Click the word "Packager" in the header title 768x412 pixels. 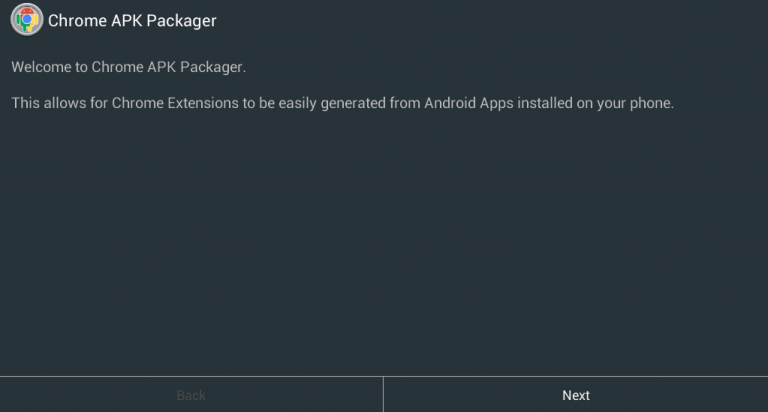[182, 20]
